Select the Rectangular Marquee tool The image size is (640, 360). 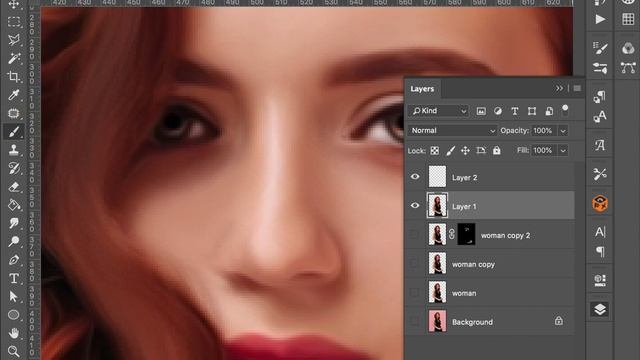coord(14,22)
